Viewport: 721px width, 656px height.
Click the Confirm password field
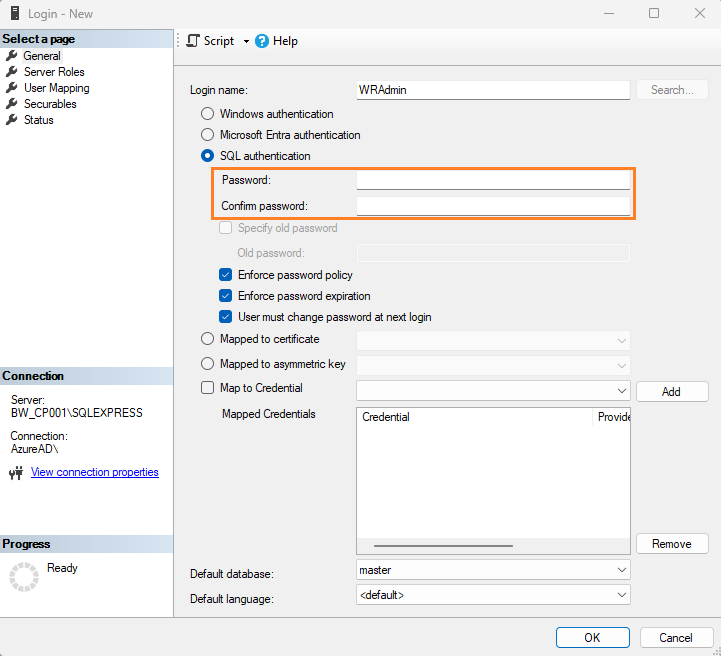493,206
